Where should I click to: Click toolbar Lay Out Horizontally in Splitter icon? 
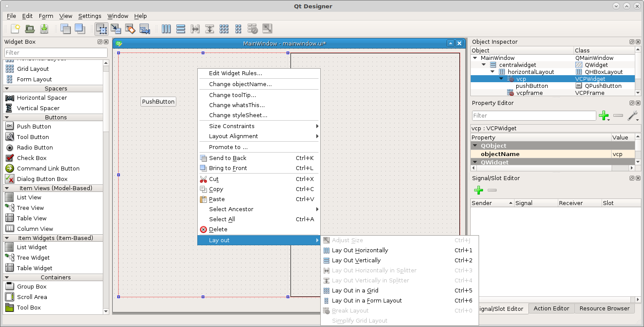tap(195, 29)
